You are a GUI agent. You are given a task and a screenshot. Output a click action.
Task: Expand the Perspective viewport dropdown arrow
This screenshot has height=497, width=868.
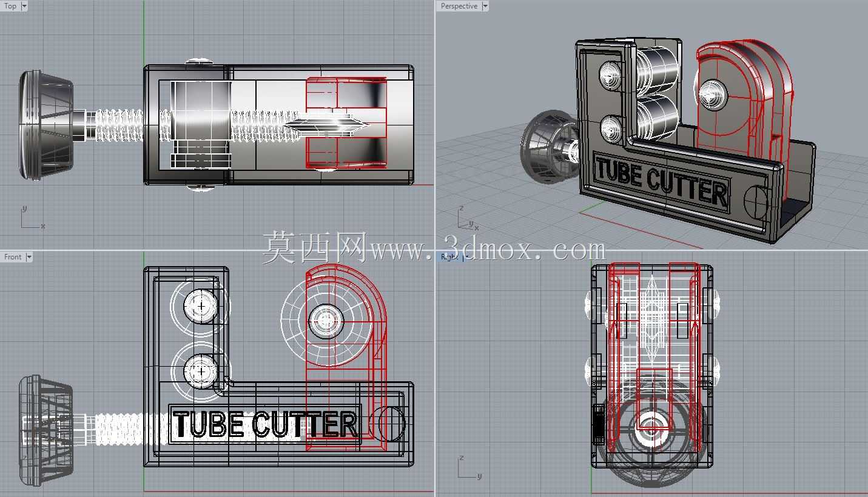[485, 6]
